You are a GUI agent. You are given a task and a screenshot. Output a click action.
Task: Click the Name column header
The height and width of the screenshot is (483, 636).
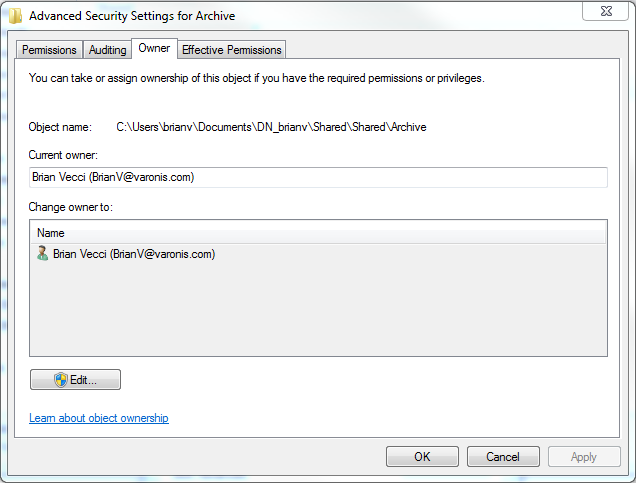[x=318, y=233]
